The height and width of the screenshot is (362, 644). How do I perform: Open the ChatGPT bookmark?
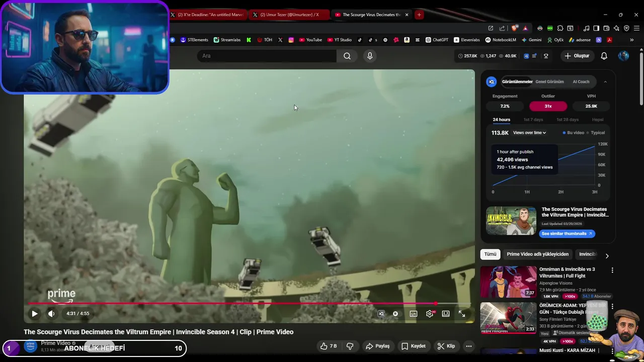point(437,40)
